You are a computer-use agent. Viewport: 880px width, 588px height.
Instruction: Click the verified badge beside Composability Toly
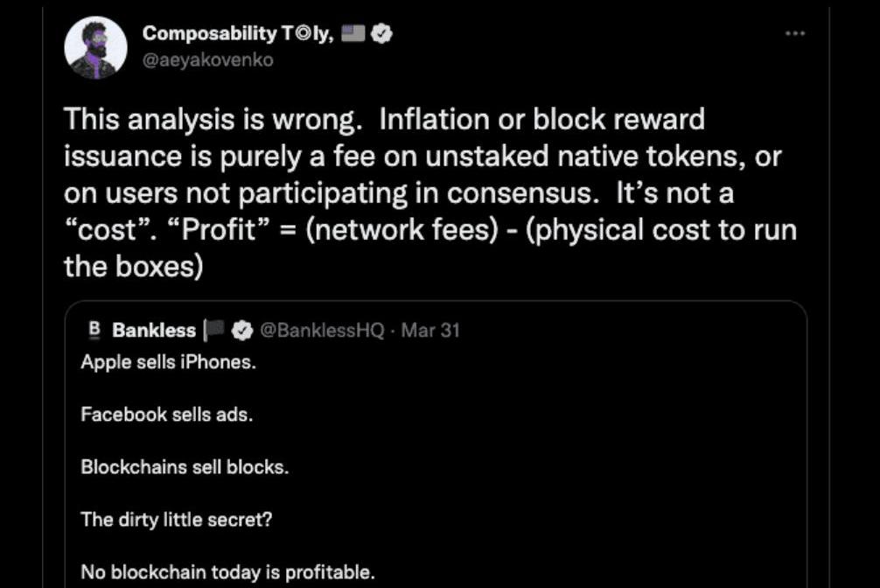[382, 34]
